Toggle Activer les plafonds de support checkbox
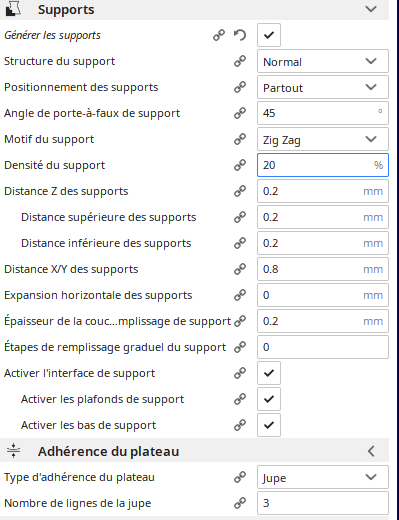Screen dimensions: 399x520 (x=269, y=399)
